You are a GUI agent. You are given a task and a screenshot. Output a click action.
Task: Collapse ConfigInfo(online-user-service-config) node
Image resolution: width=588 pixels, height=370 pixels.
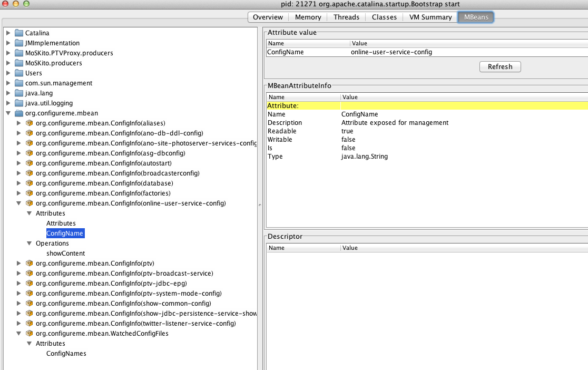tap(19, 203)
